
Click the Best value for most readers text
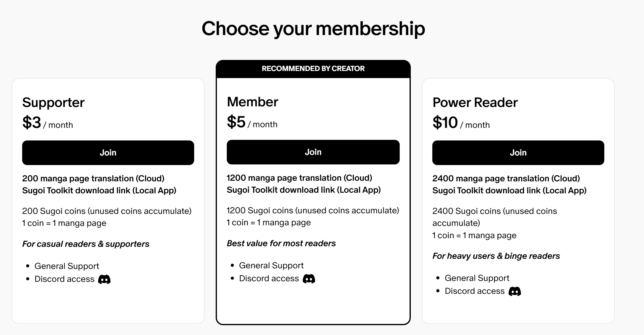(x=281, y=243)
